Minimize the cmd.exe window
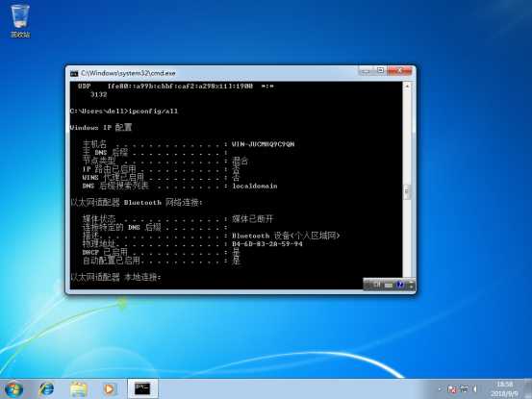Viewport: 532px width, 399px height. click(x=366, y=71)
